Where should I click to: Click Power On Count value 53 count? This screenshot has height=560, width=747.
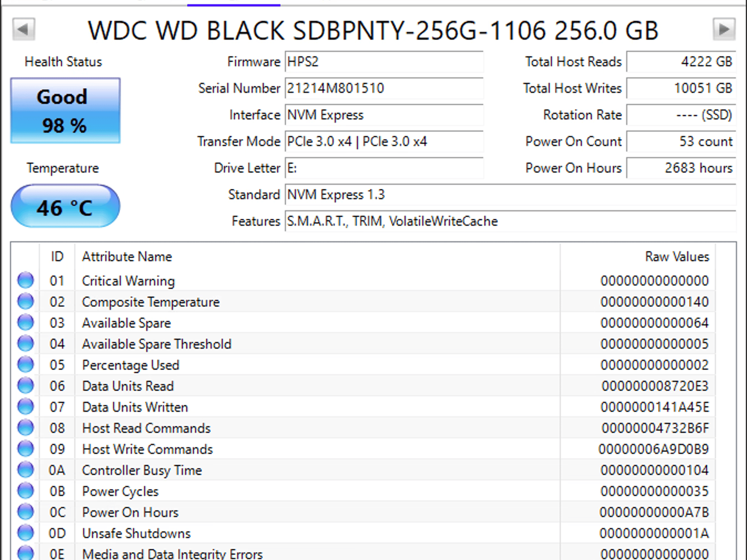click(x=681, y=141)
